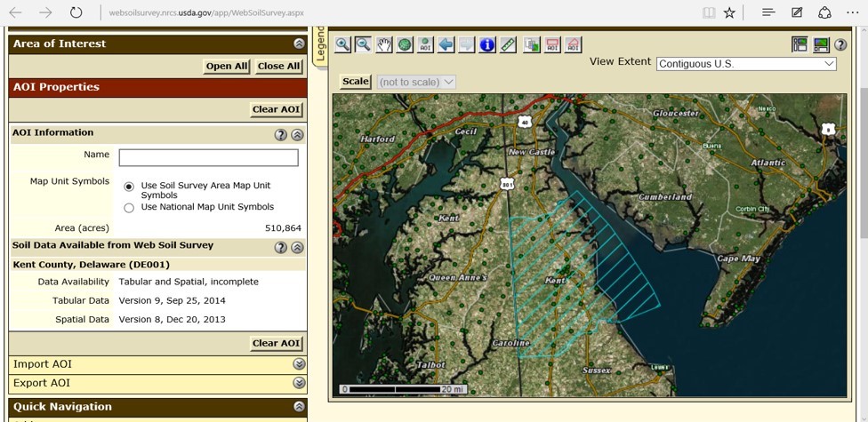
Task: Click the AOI Name text field
Action: pos(208,157)
